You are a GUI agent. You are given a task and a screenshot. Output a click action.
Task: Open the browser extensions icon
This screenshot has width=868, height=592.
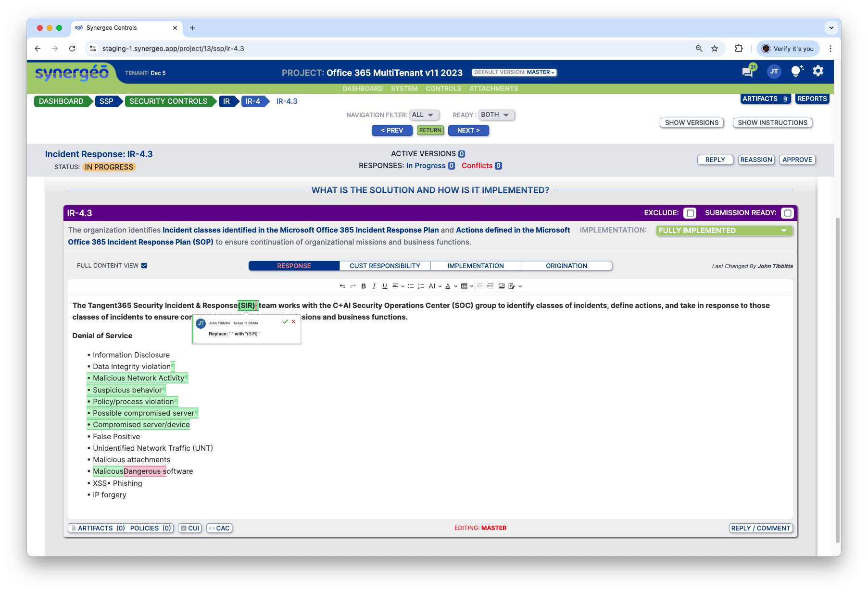tap(739, 49)
